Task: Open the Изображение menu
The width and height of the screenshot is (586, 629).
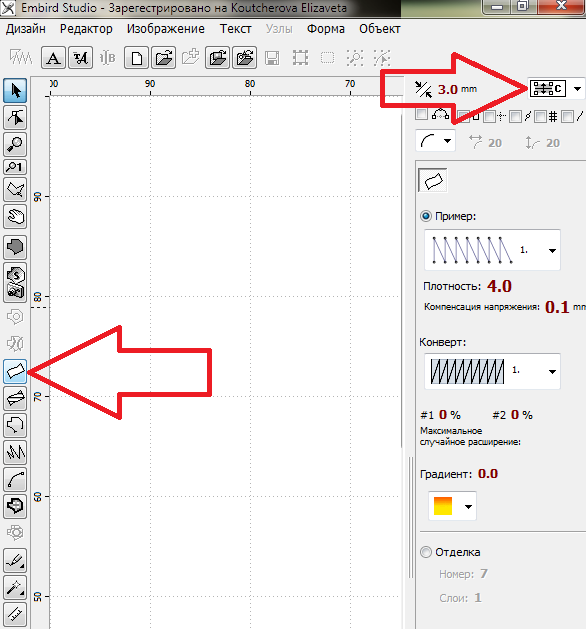Action: click(166, 29)
